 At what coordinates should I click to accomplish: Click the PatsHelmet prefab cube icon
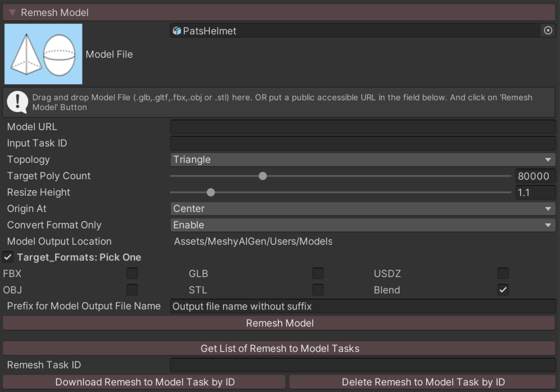(177, 31)
